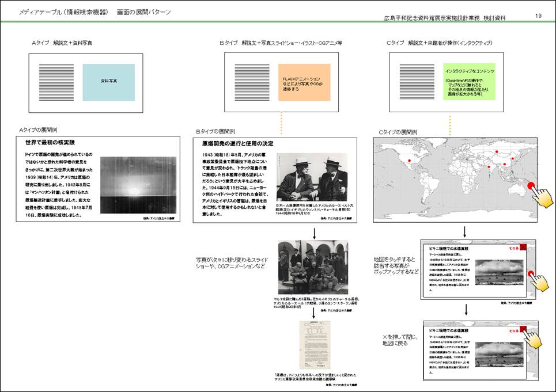Close the Bikini popup beside the '×を押して閉じ' note

tap(523, 330)
